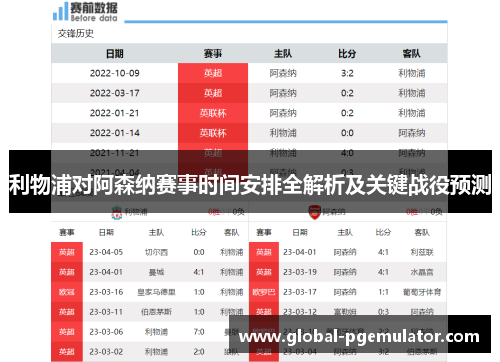The width and height of the screenshot is (500, 362).
Task: Click the 英超 tag in the 23-04-05 row
Action: (67, 252)
